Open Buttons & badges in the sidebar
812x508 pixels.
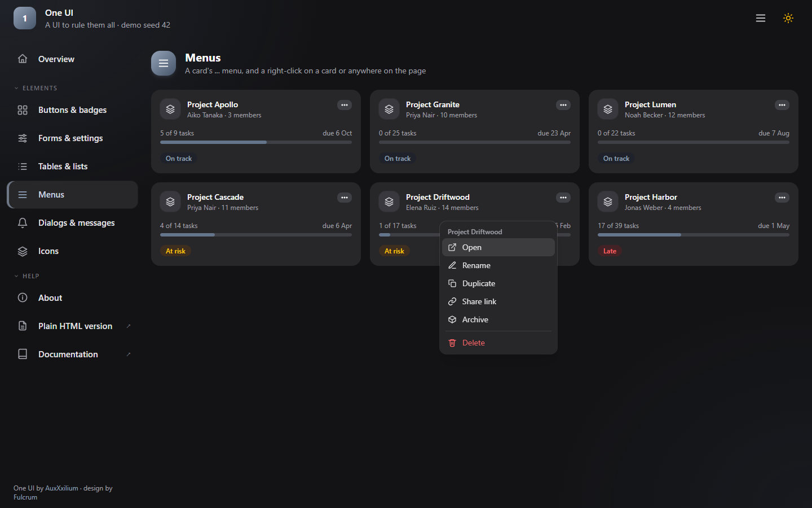72,110
